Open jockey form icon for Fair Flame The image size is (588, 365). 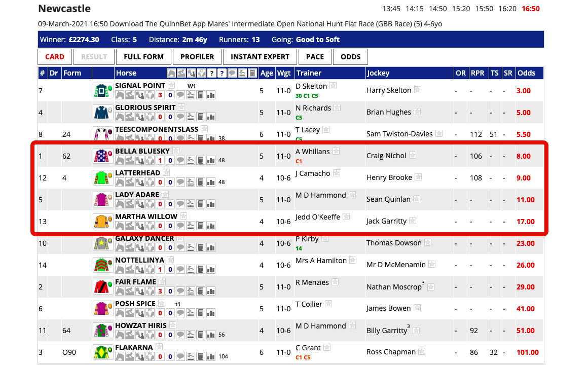(130, 291)
